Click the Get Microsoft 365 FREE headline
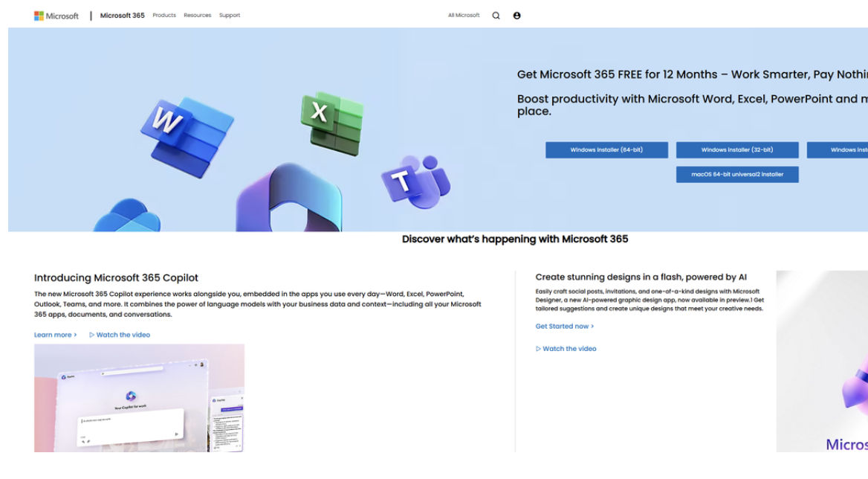This screenshot has width=868, height=479. pos(693,75)
